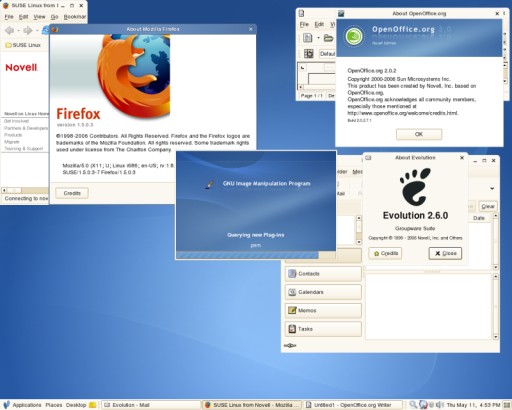
Task: Click the Back arrow in Firefox toolbar
Action: tap(9, 31)
